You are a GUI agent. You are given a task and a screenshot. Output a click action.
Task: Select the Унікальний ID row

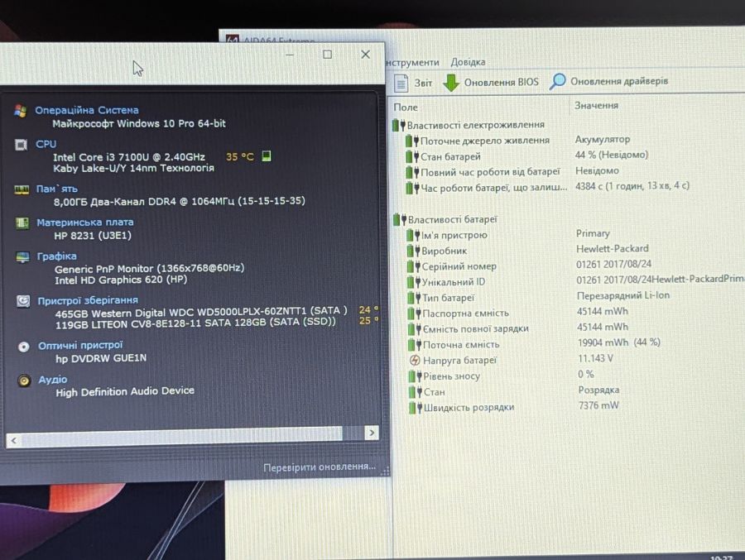(576, 281)
